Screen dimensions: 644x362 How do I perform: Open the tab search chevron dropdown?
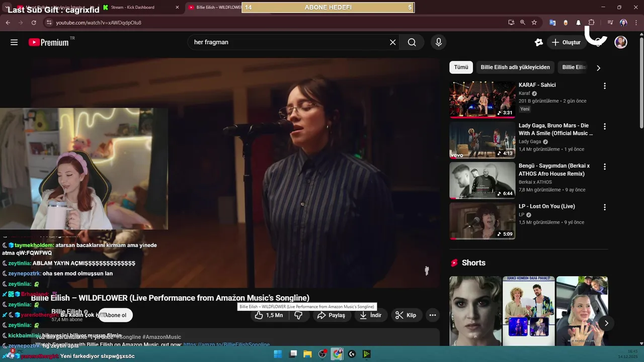[8, 7]
